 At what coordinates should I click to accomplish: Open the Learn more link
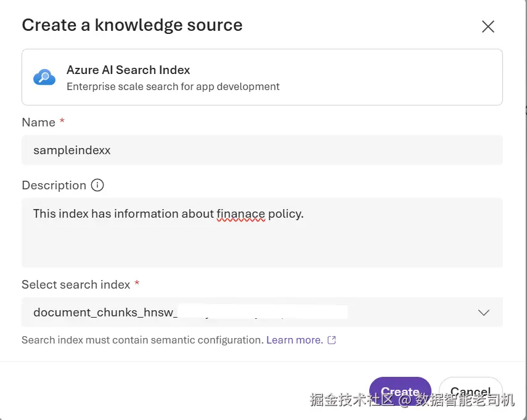[295, 340]
